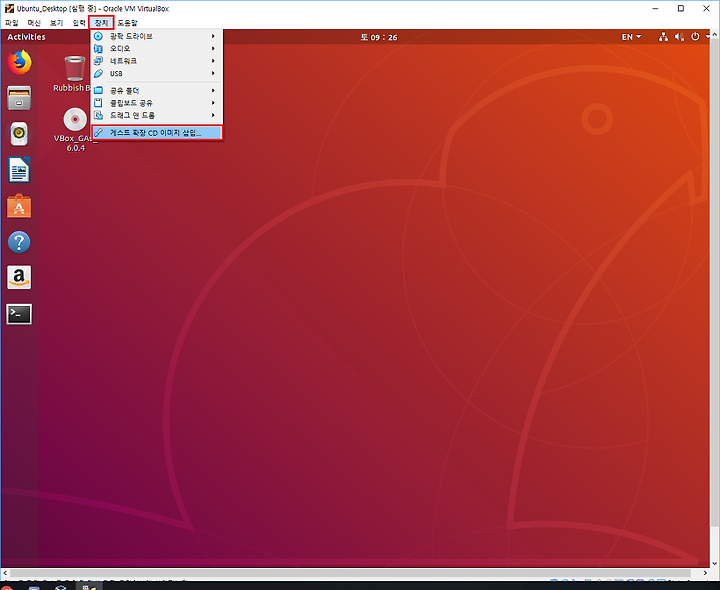Click the Activities button
Image resolution: width=720 pixels, height=590 pixels.
tap(26, 37)
